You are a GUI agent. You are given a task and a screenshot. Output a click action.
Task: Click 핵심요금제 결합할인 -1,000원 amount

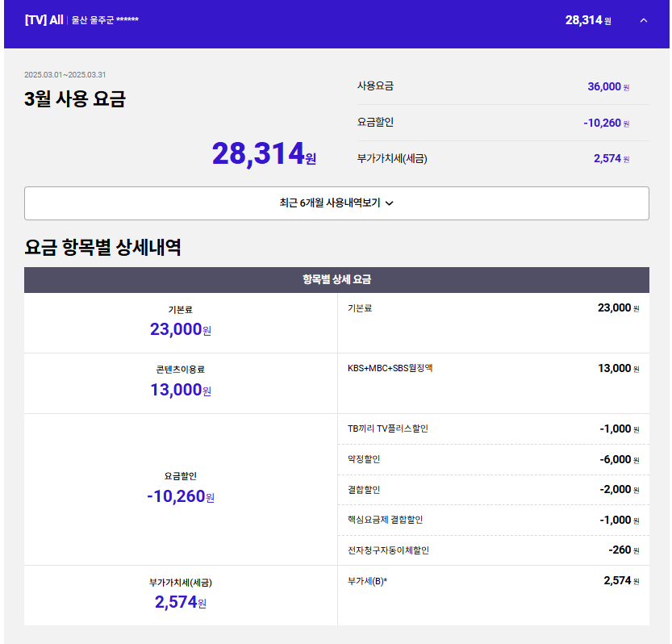click(620, 520)
